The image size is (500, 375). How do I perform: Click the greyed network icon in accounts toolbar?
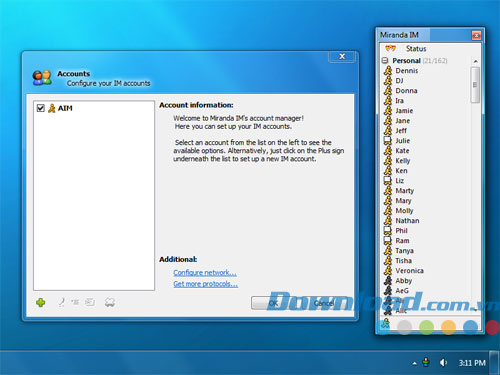(110, 302)
